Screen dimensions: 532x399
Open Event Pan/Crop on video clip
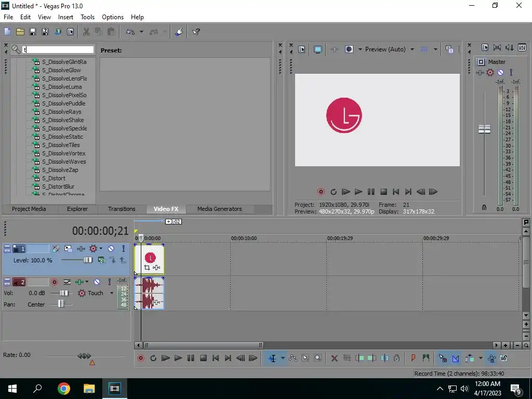click(147, 268)
